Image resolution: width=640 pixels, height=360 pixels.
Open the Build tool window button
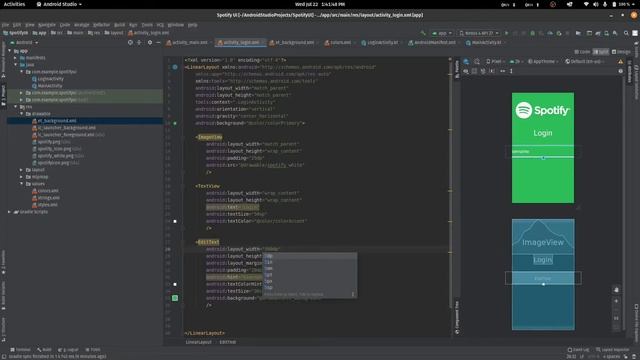[44, 350]
